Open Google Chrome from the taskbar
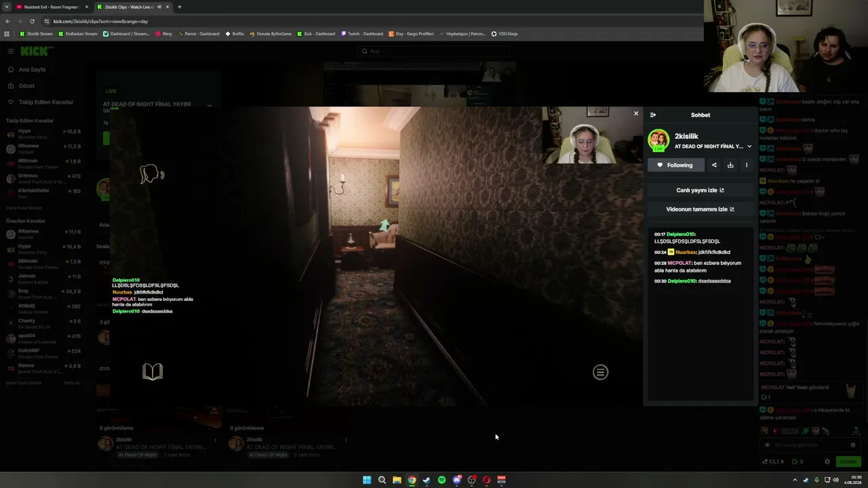Image resolution: width=868 pixels, height=488 pixels. pyautogui.click(x=412, y=480)
